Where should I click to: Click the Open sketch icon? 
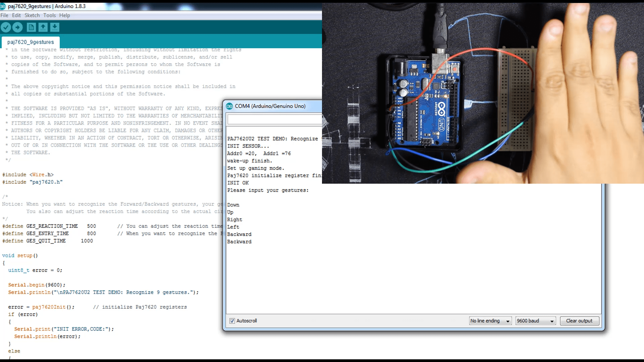[x=43, y=27]
